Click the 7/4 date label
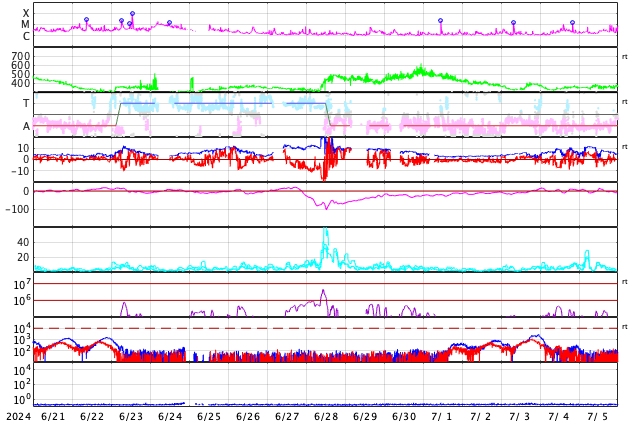The image size is (634, 424). [559, 417]
